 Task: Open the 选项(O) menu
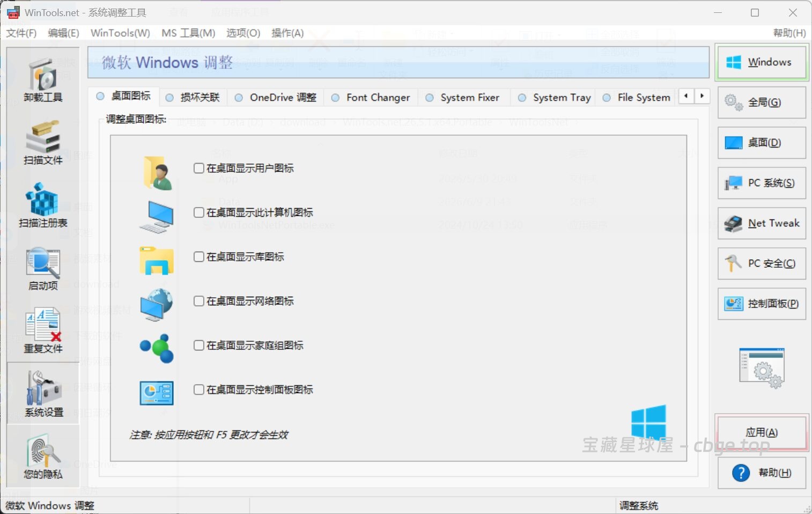243,33
